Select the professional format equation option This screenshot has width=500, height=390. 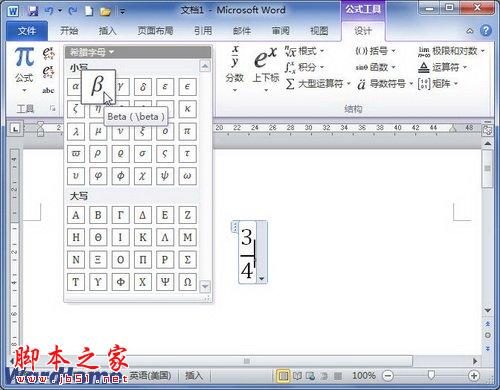pos(48,53)
